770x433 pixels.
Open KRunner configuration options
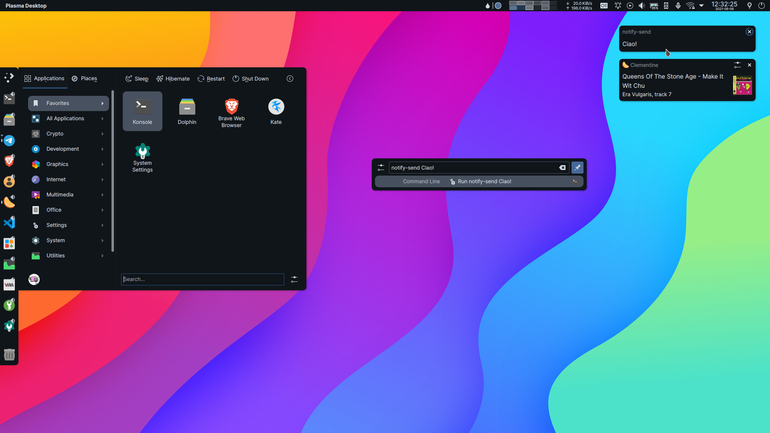[x=381, y=167]
